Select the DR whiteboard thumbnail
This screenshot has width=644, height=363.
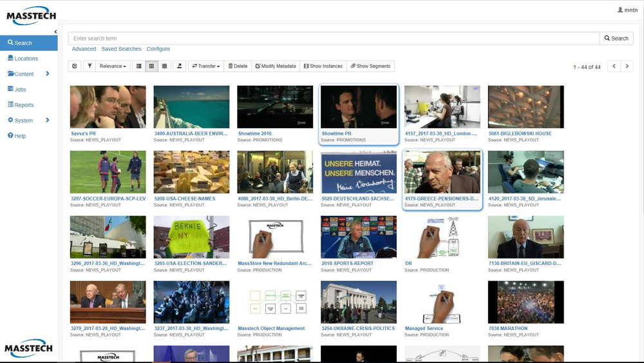click(x=442, y=237)
